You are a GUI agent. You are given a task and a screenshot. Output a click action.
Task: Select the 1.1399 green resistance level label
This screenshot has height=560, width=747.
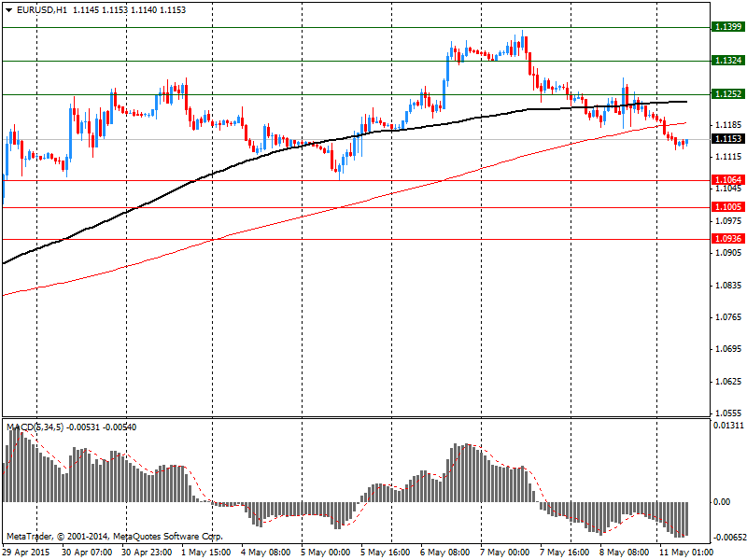(x=728, y=27)
